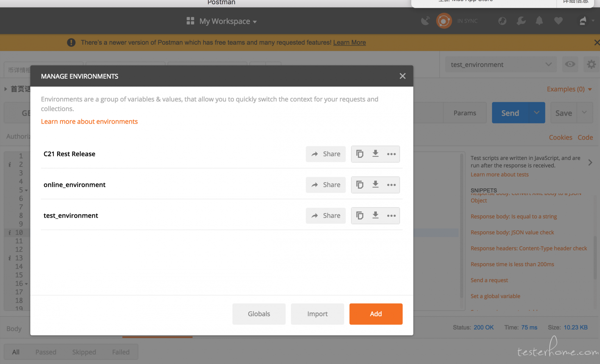Download the C21 Rest Release environment

[x=375, y=154]
